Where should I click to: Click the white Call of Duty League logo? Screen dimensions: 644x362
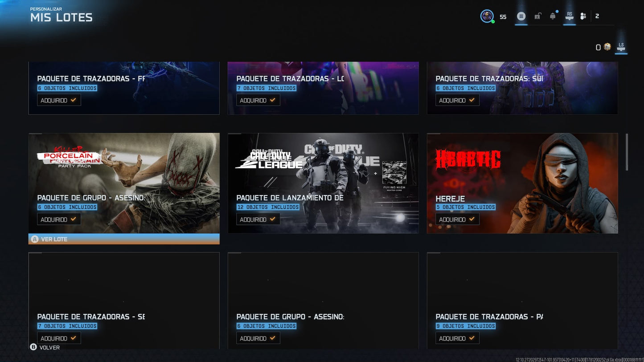click(x=269, y=159)
